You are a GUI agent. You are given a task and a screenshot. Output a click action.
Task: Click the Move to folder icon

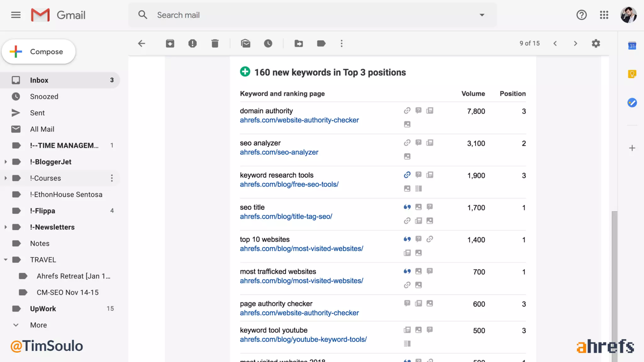click(299, 43)
